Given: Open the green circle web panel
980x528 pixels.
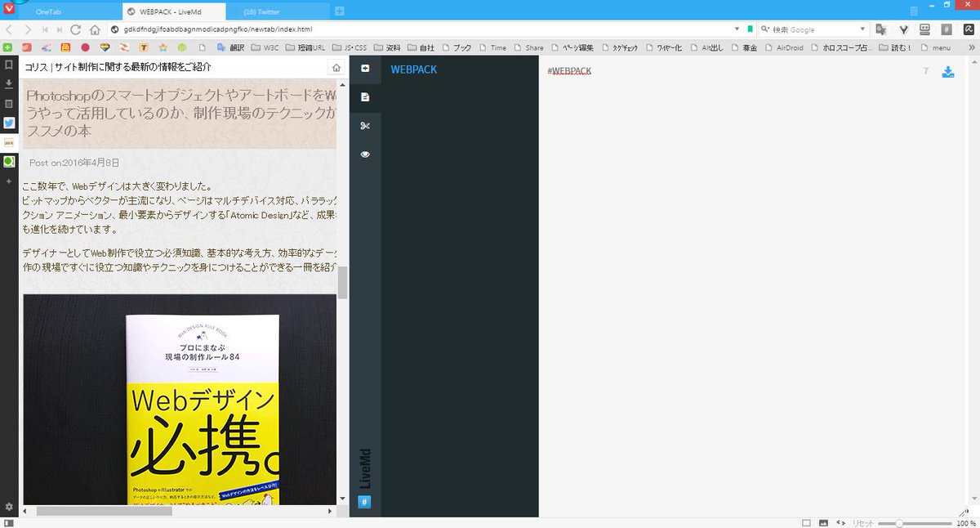Looking at the screenshot, I should (x=9, y=162).
